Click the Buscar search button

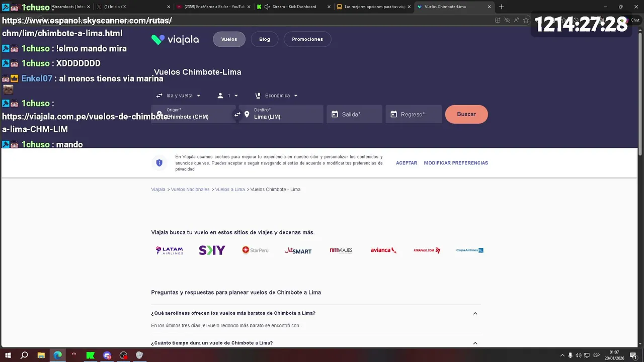click(466, 114)
